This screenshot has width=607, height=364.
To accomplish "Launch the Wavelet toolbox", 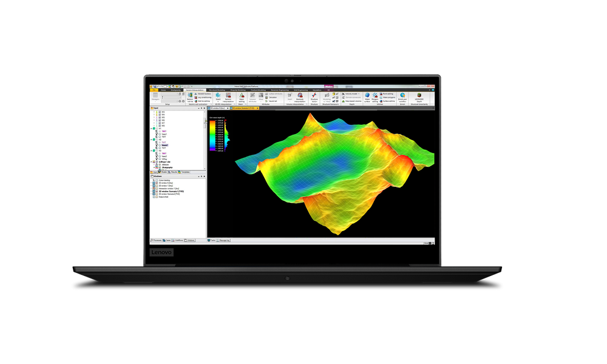I will point(203,93).
